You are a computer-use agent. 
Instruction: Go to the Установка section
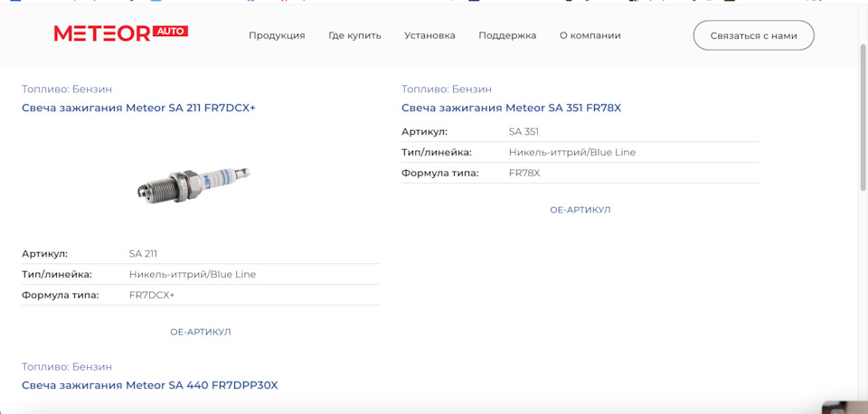pyautogui.click(x=429, y=35)
